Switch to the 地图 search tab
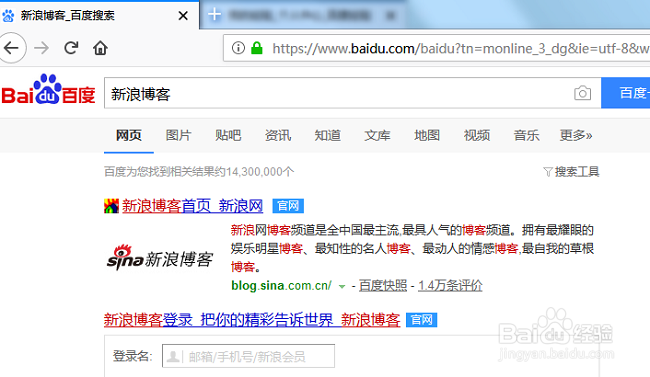Image resolution: width=650 pixels, height=377 pixels. 427,135
